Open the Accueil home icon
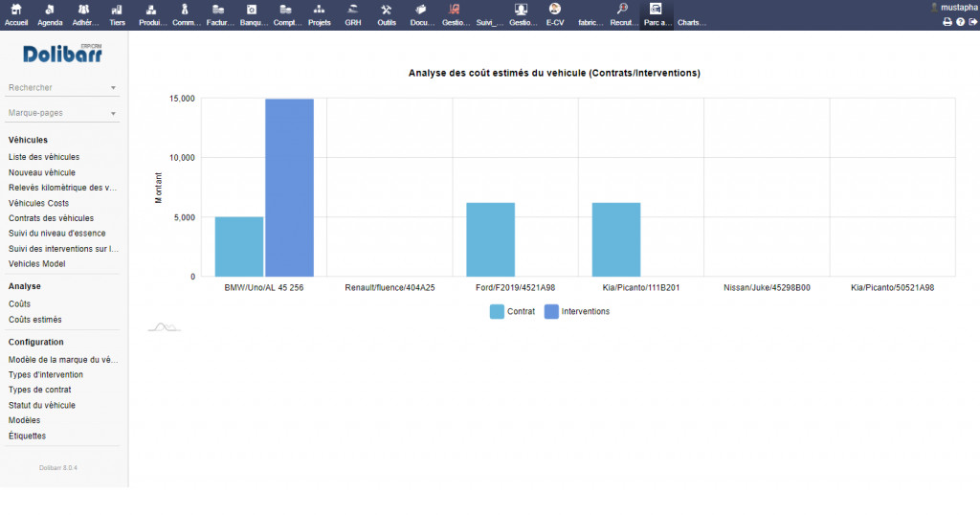This screenshot has width=980, height=515. coord(16,10)
